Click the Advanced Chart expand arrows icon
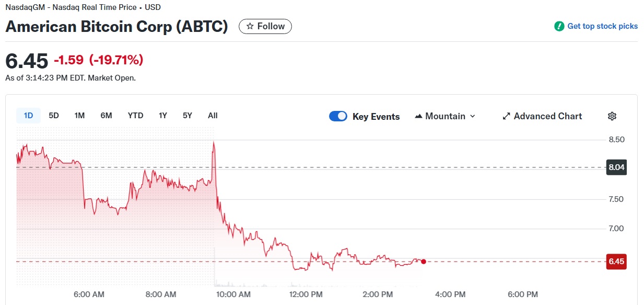Image resolution: width=644 pixels, height=305 pixels. point(506,116)
